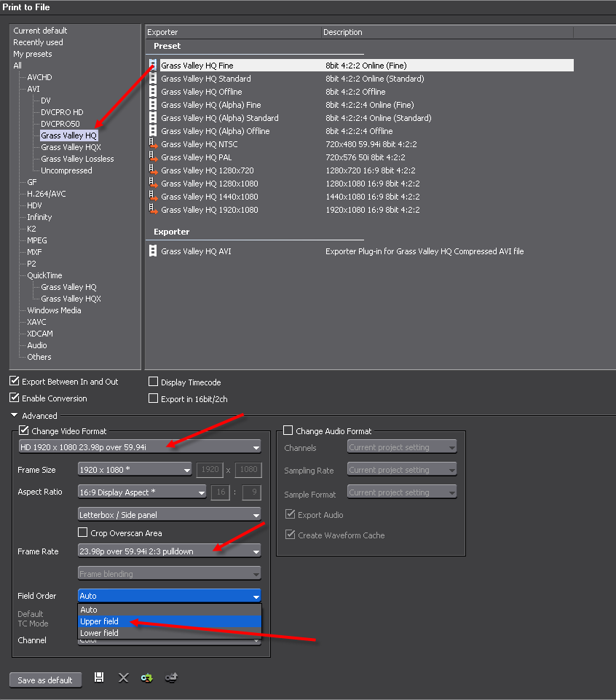Image resolution: width=616 pixels, height=700 pixels.
Task: Click the import preset icon
Action: [147, 678]
